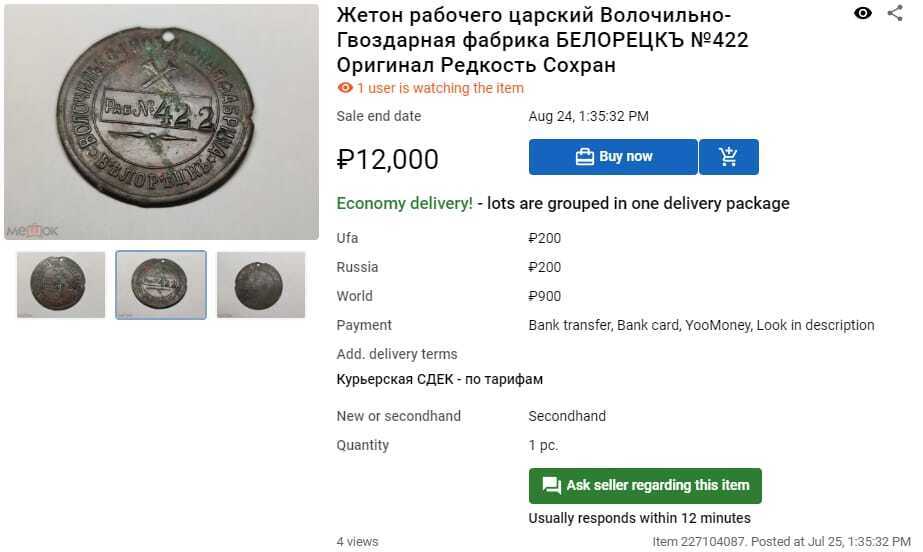This screenshot has width=923, height=552.
Task: Select the first thumbnail image
Action: click(61, 285)
